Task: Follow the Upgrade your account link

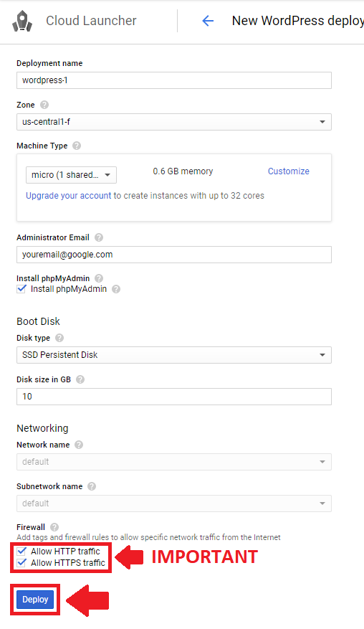Action: (69, 196)
